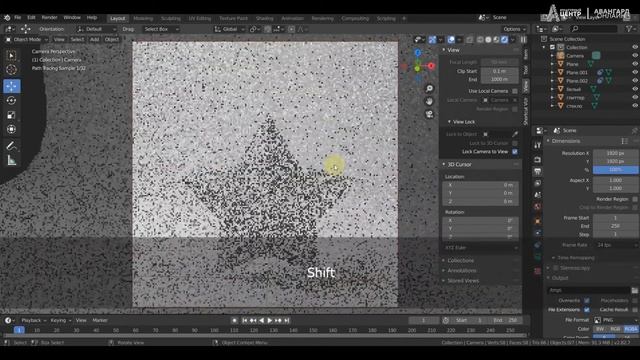The width and height of the screenshot is (640, 360).
Task: Toggle the File Extensions checkbox
Action: click(x=587, y=310)
